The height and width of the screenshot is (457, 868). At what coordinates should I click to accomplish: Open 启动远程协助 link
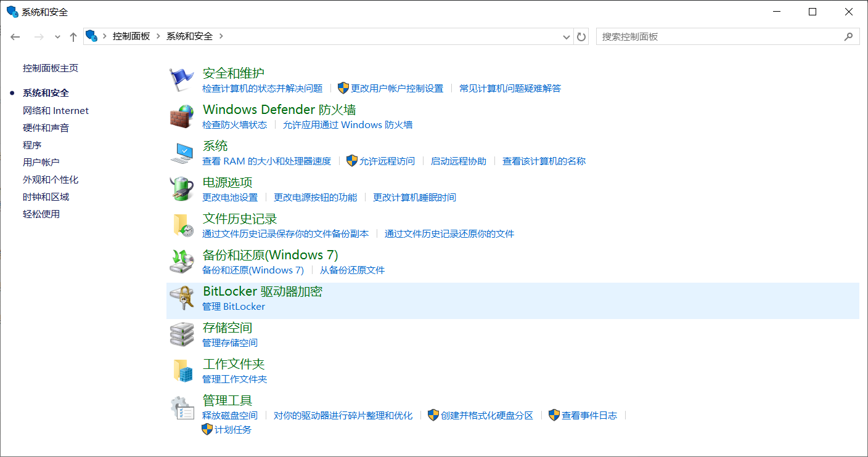[x=459, y=161]
